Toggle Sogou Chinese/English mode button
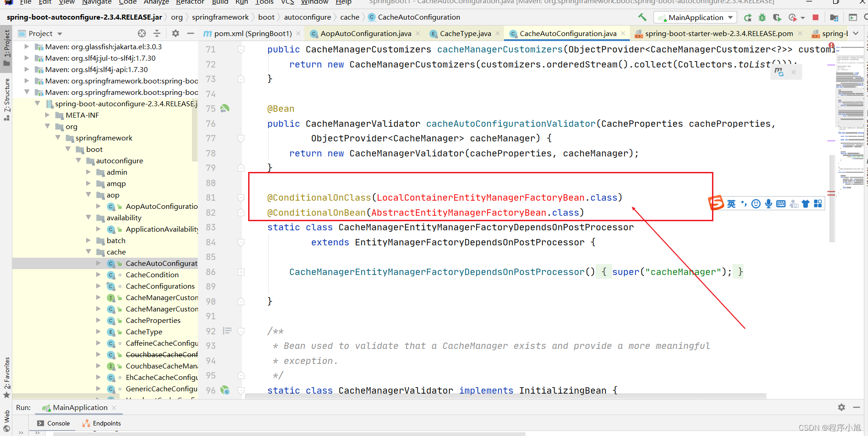The image size is (868, 436). click(x=731, y=204)
